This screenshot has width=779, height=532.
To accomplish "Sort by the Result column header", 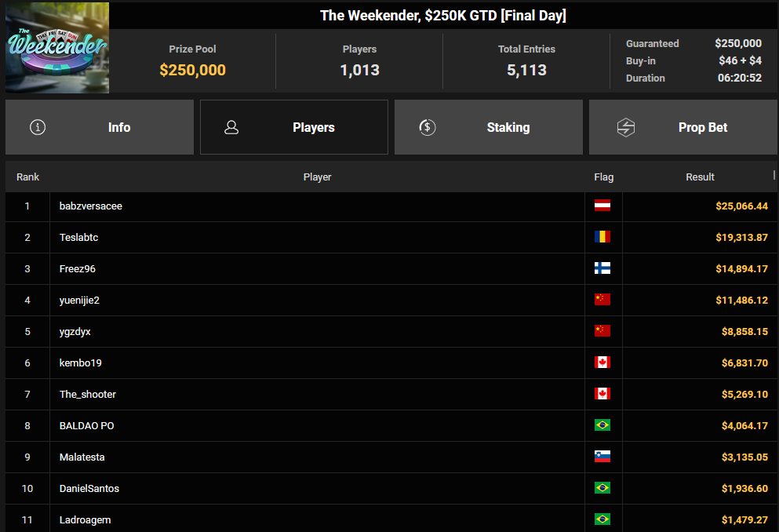I will click(x=700, y=177).
